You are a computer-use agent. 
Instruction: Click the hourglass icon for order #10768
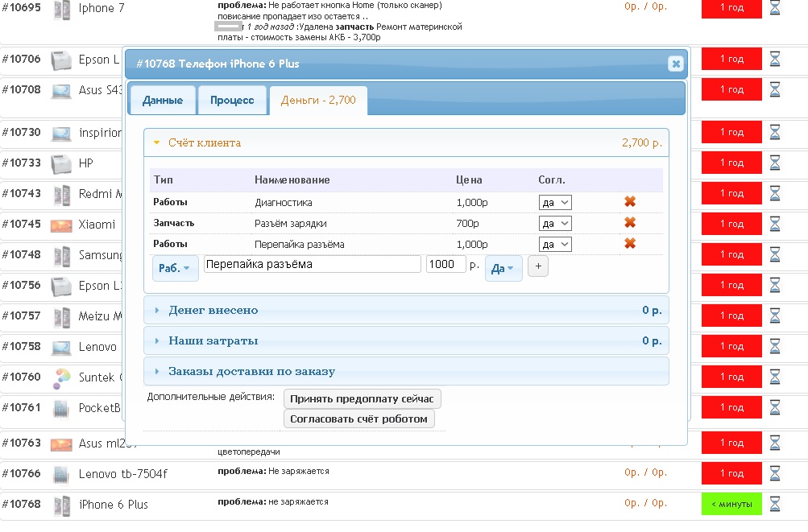pos(775,504)
